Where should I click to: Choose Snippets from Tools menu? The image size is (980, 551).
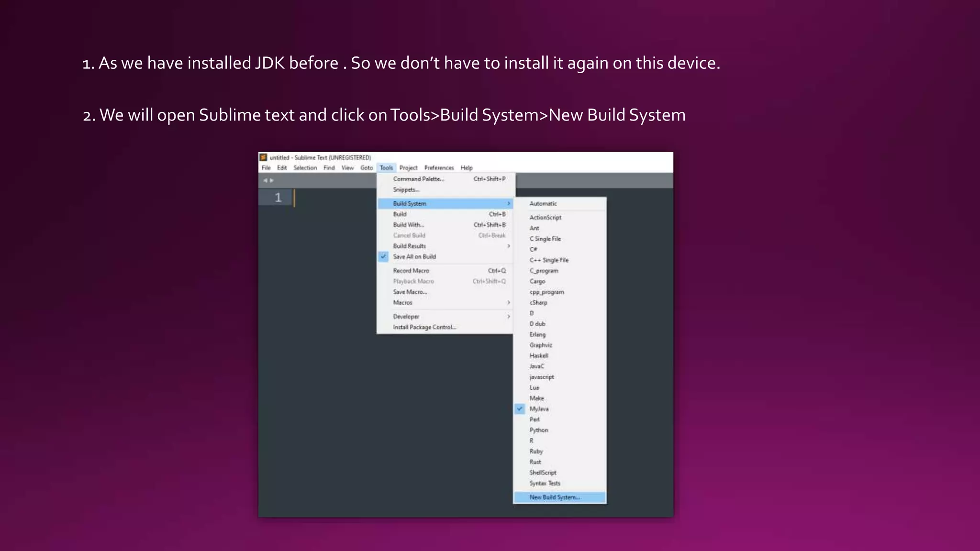coord(445,189)
